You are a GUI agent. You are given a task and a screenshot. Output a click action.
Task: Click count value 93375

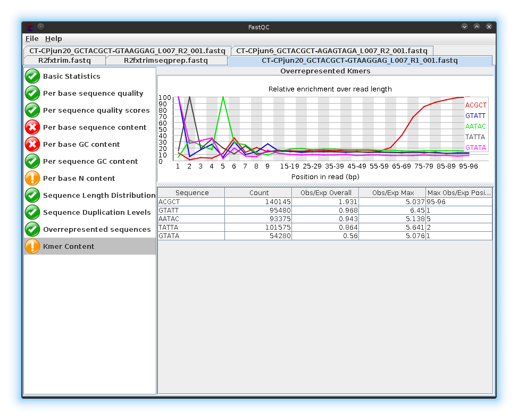coord(258,219)
